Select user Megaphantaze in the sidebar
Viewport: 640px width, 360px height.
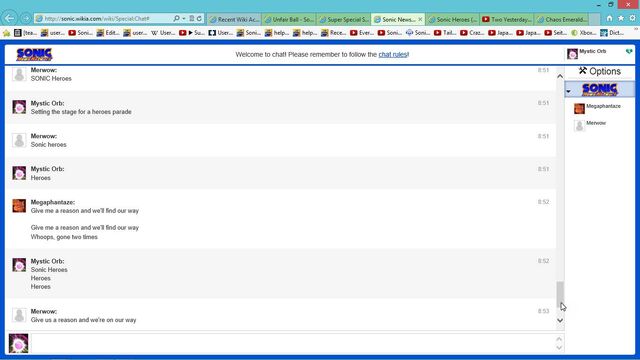click(x=603, y=106)
